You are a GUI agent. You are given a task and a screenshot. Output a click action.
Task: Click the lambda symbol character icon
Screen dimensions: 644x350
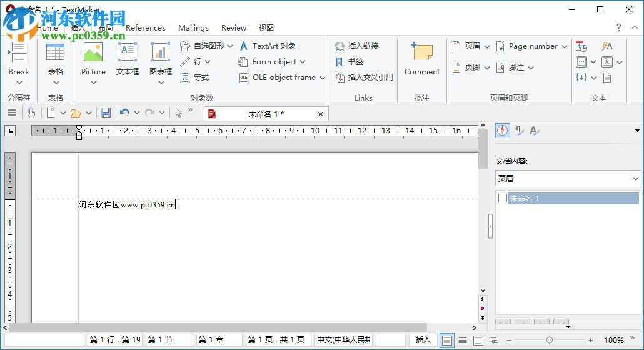pyautogui.click(x=607, y=62)
